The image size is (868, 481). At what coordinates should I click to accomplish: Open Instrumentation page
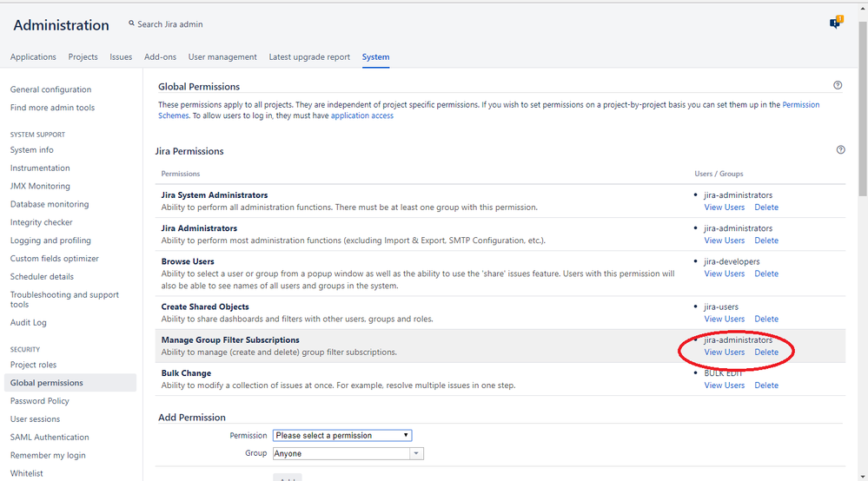pos(40,168)
